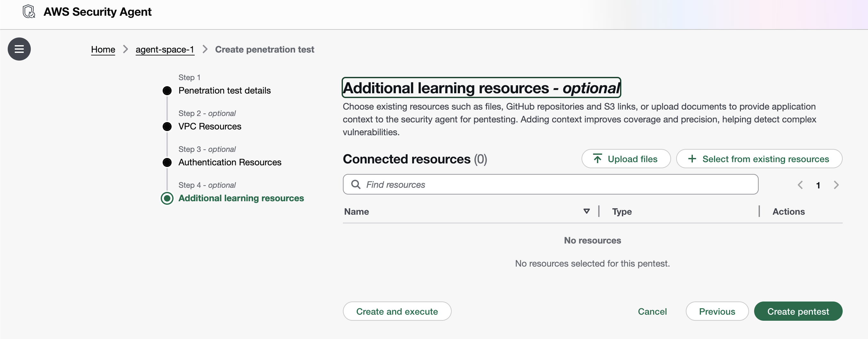
Task: Navigate to Penetration test details step
Action: 225,91
